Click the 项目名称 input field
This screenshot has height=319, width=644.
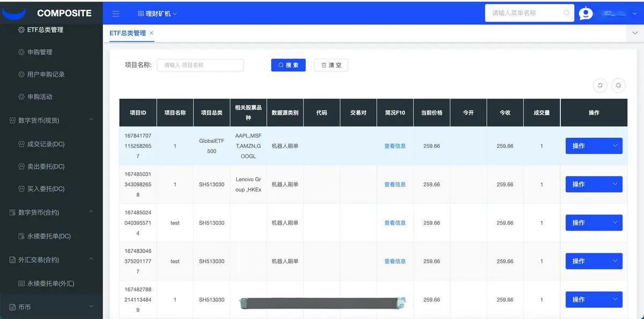200,65
